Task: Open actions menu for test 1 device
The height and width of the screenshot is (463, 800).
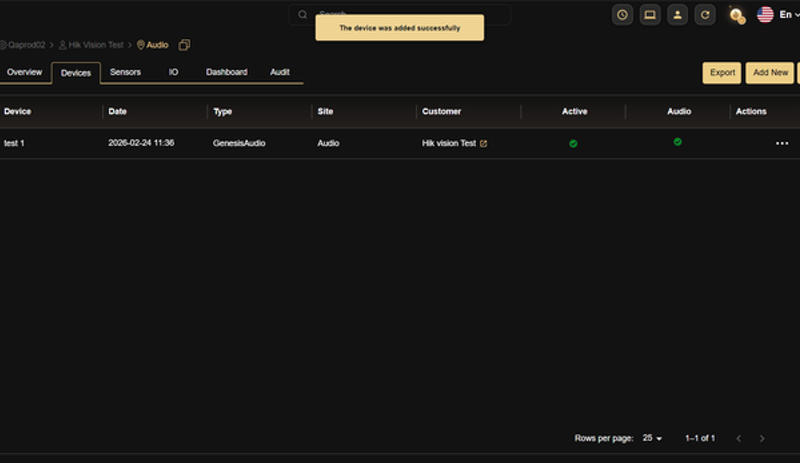Action: pos(782,143)
